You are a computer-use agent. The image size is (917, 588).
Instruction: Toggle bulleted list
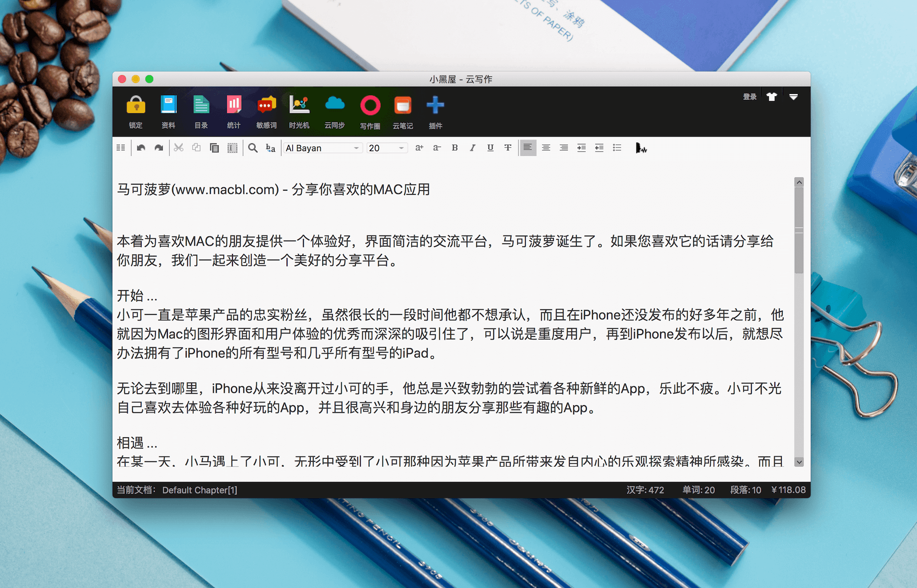(617, 148)
